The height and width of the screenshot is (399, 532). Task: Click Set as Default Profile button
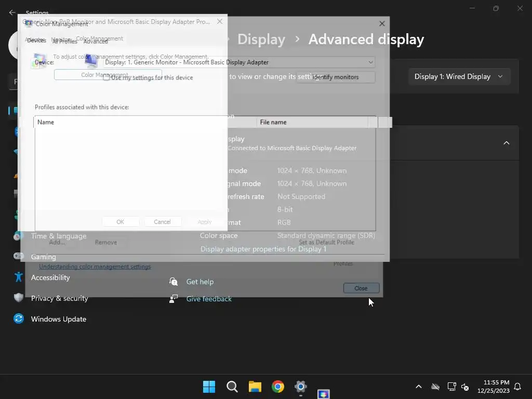326,242
